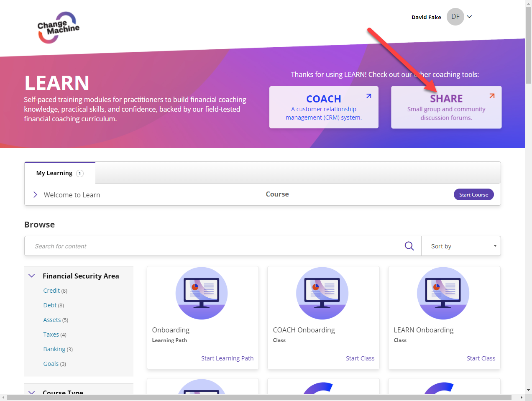Start Class for LEARN Onboarding

pos(481,358)
